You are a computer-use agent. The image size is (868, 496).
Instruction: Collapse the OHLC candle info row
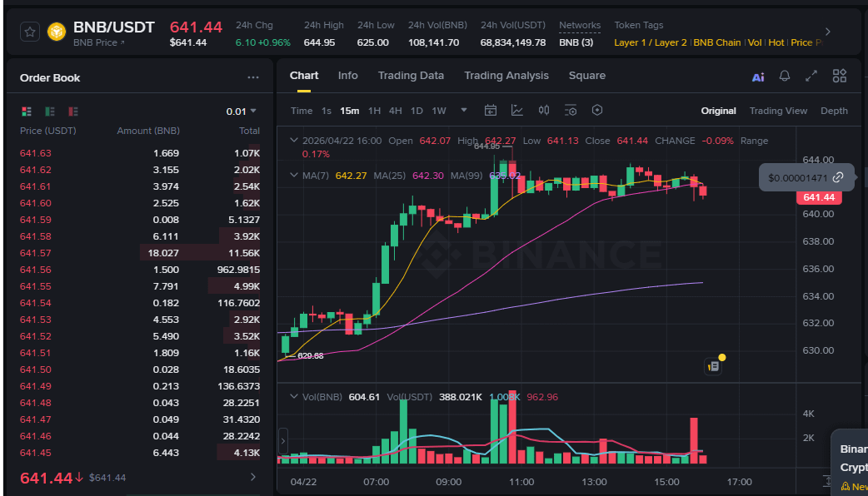294,141
